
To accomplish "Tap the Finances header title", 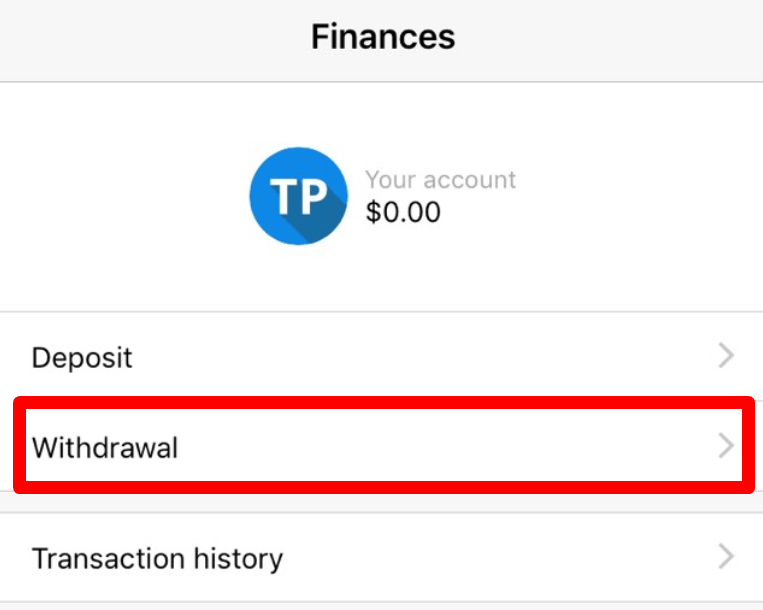I will 382,38.
